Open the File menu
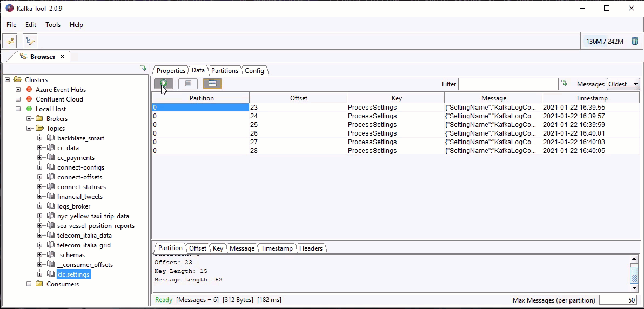The width and height of the screenshot is (644, 309). pyautogui.click(x=11, y=25)
